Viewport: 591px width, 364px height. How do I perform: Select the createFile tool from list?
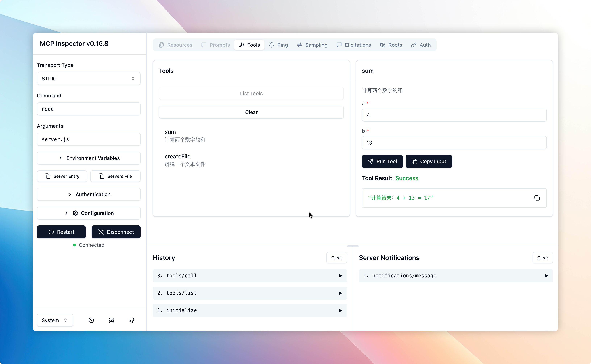point(185,160)
